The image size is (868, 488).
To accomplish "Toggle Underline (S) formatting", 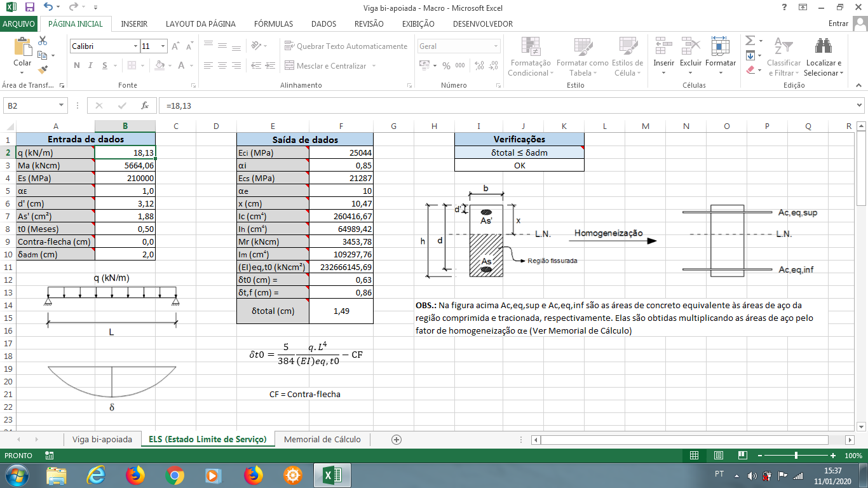I will tap(104, 65).
